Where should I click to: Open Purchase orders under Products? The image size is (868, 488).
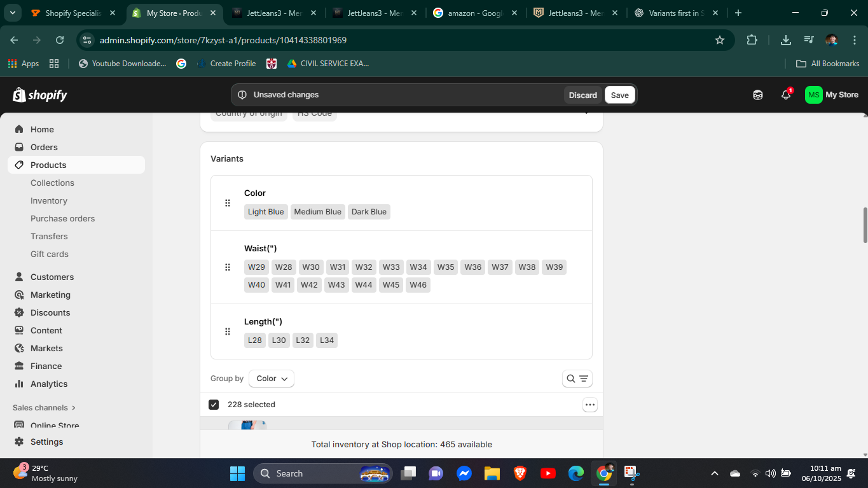(x=62, y=218)
